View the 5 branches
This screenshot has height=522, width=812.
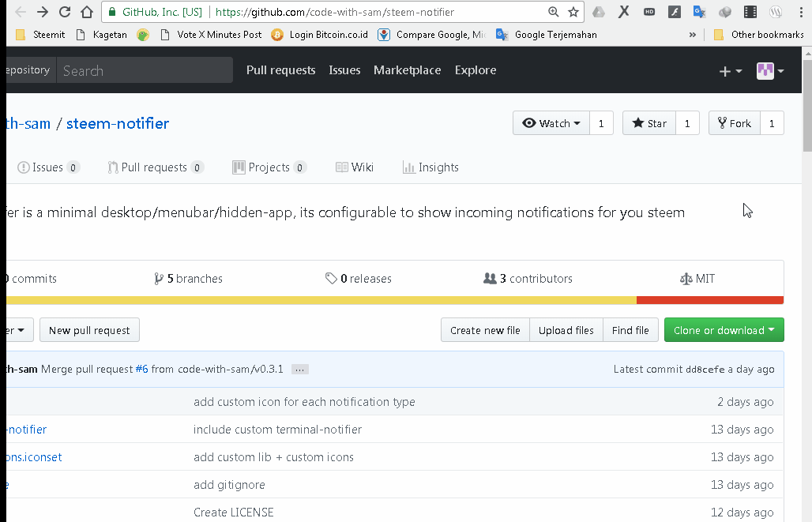tap(189, 279)
